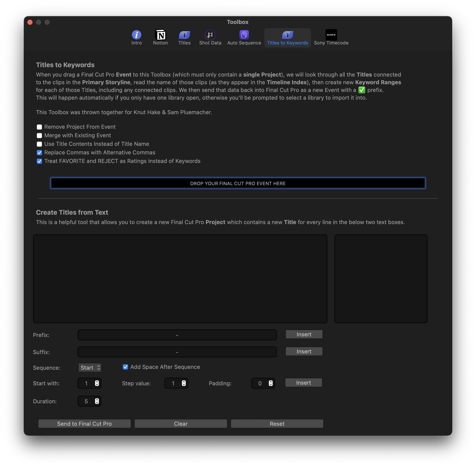The height and width of the screenshot is (467, 476).
Task: Uncheck Add Space After Sequence
Action: click(x=125, y=367)
